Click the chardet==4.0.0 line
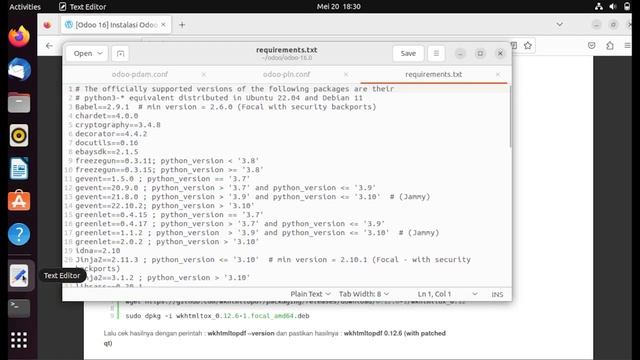Screen dimensions: 640x360 tap(107, 116)
